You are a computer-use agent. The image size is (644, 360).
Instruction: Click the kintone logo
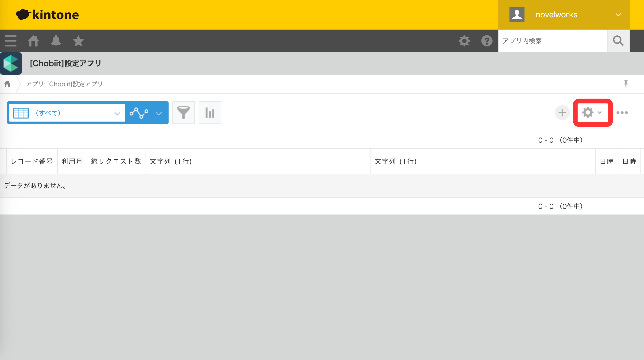47,15
